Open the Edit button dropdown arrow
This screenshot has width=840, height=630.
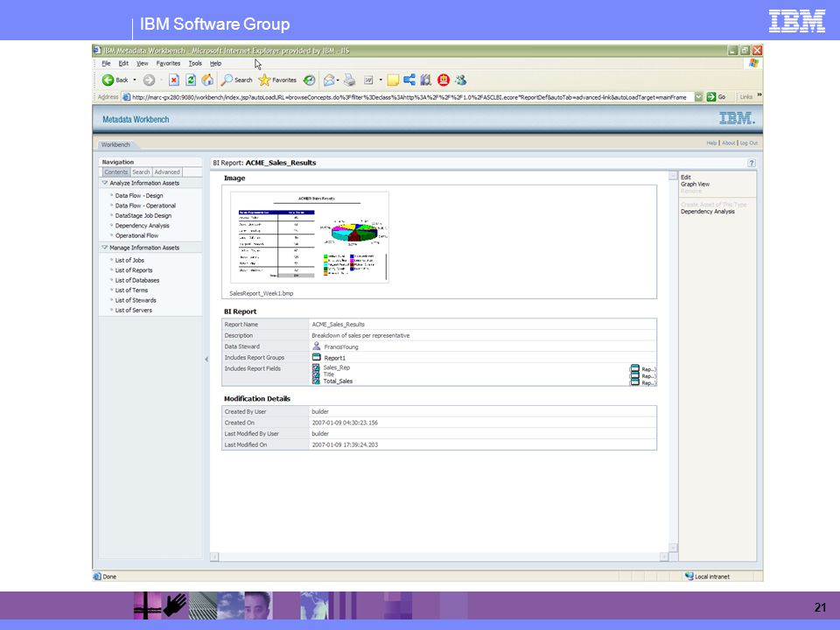point(381,80)
